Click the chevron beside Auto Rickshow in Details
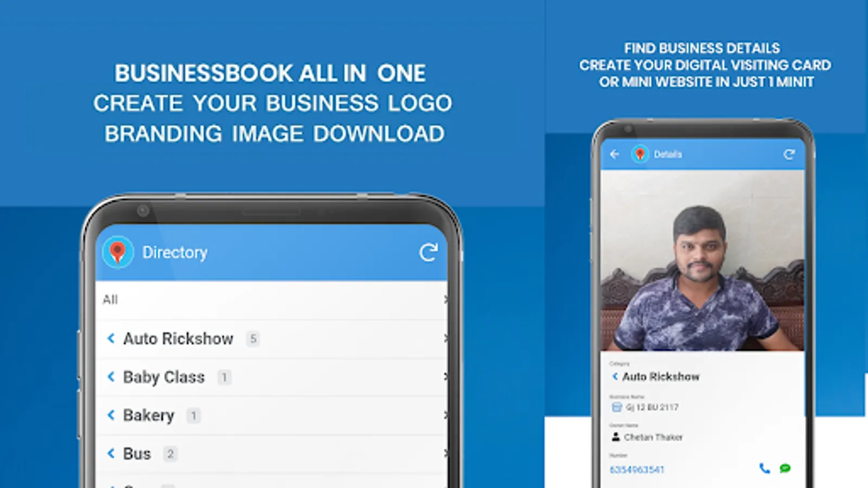Viewport: 868px width, 488px height. tap(615, 376)
